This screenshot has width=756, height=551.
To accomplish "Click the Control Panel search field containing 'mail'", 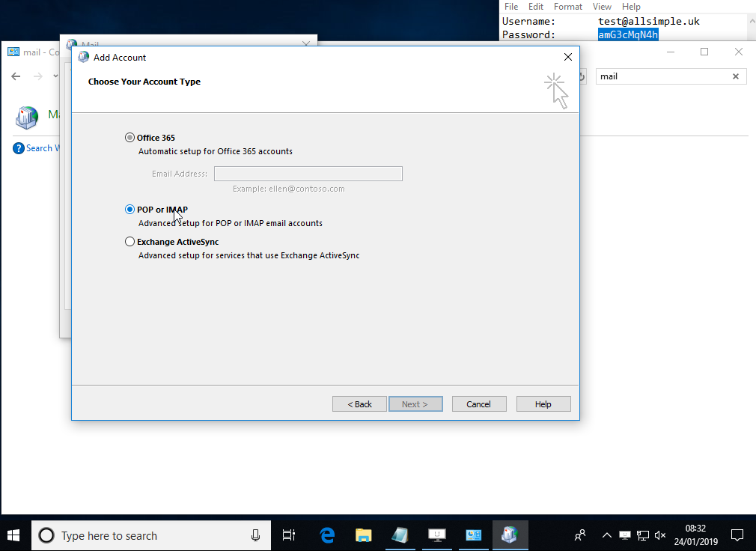I will click(659, 76).
